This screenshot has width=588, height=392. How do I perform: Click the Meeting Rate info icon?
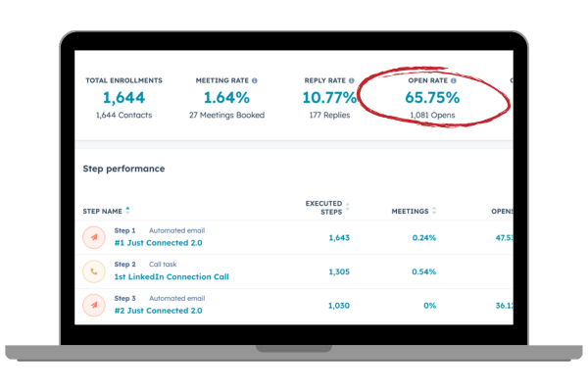tap(255, 80)
